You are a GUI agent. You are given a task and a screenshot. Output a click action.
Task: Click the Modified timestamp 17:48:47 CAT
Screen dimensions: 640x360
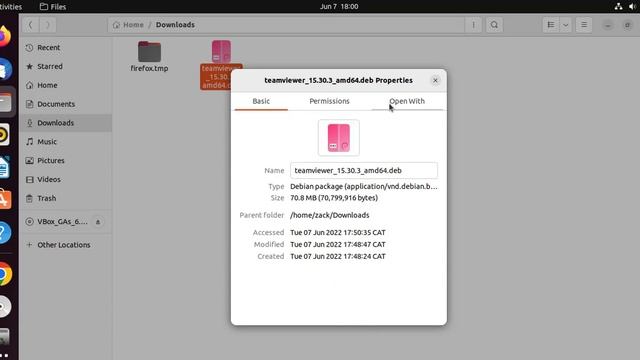tap(338, 244)
